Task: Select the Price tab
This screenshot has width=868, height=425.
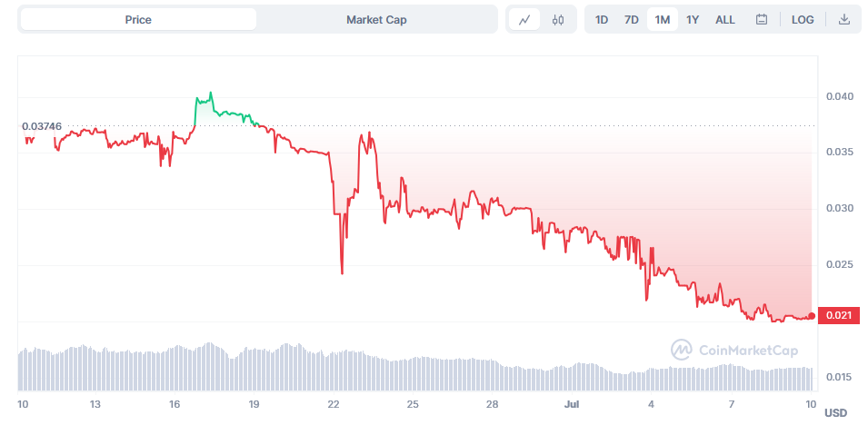Action: [x=138, y=19]
